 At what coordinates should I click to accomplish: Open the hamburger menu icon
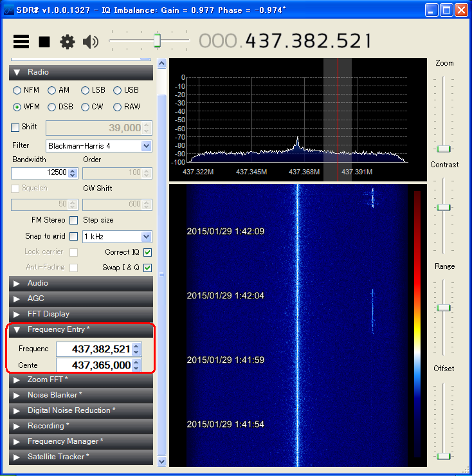[x=21, y=41]
